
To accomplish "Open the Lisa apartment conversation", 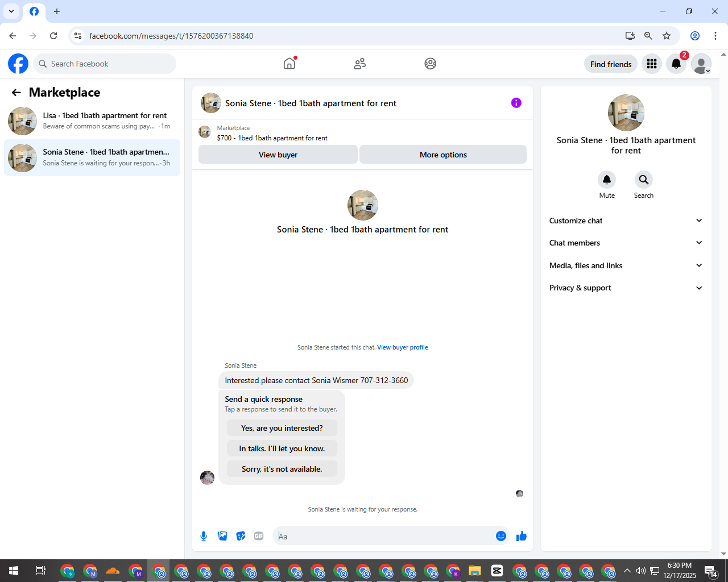I will 92,121.
